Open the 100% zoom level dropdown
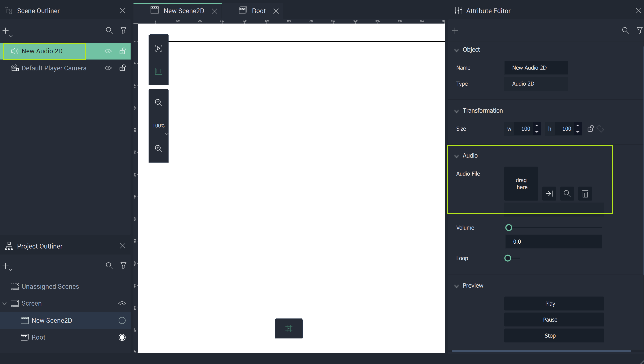 167,134
